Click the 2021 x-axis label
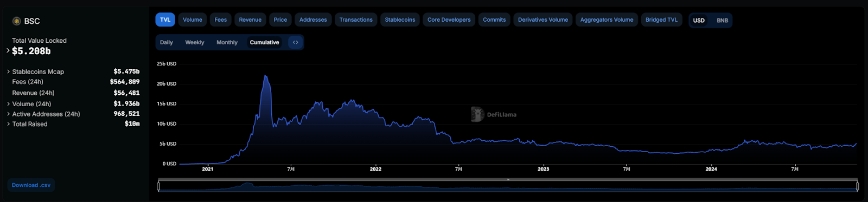This screenshot has width=868, height=202. click(208, 169)
